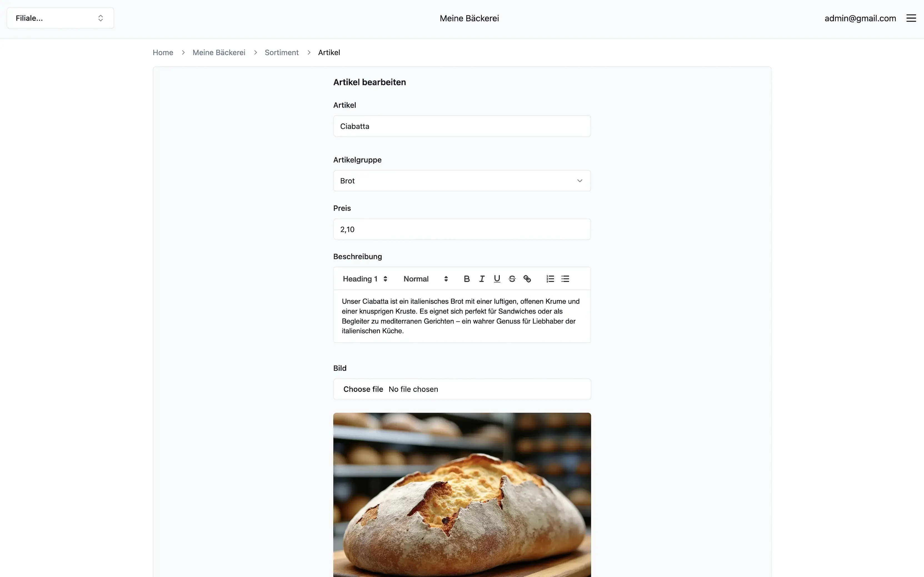Click Choose file to upload image
Image resolution: width=924 pixels, height=577 pixels.
(x=363, y=388)
